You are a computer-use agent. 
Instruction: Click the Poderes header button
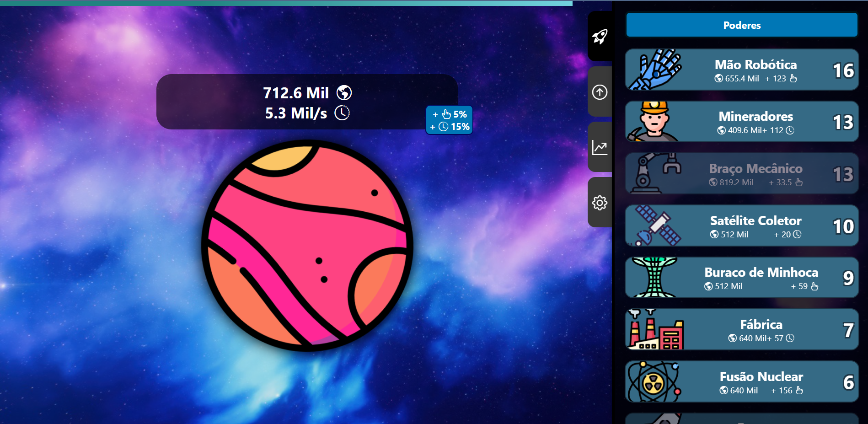tap(742, 25)
